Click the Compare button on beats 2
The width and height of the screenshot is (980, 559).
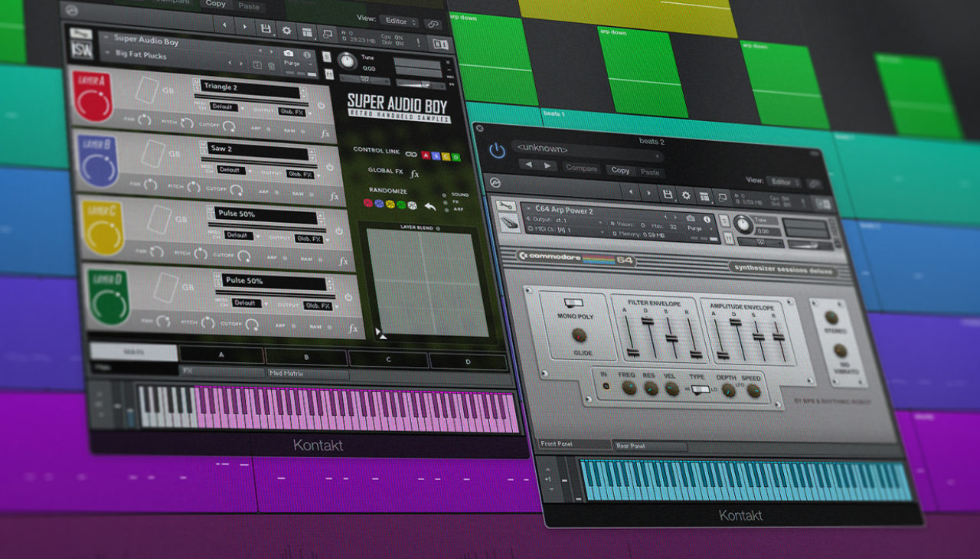582,168
